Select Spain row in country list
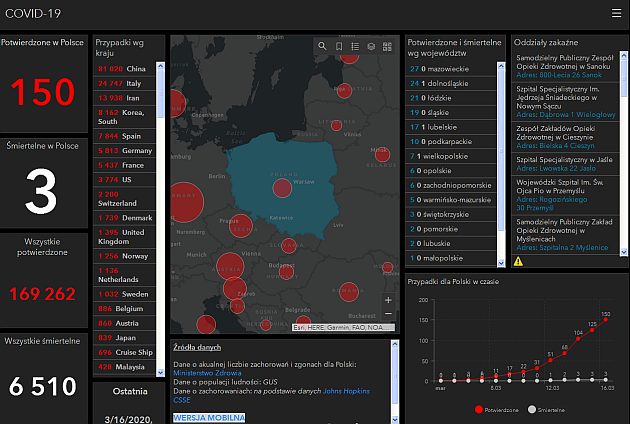This screenshot has width=630, height=424. click(124, 136)
